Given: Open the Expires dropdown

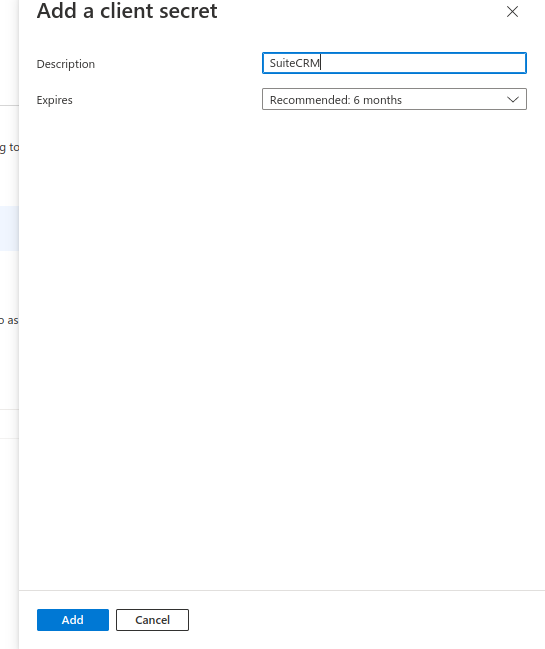Looking at the screenshot, I should (x=394, y=99).
